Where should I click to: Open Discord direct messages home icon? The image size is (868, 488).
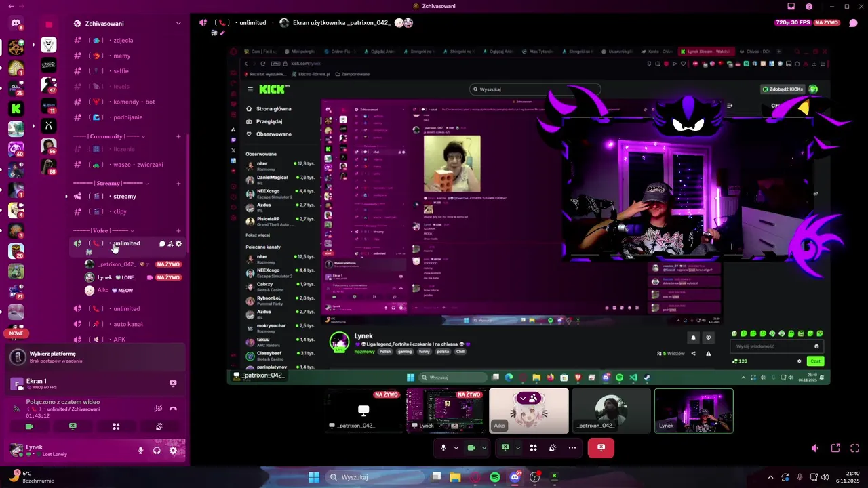[16, 23]
